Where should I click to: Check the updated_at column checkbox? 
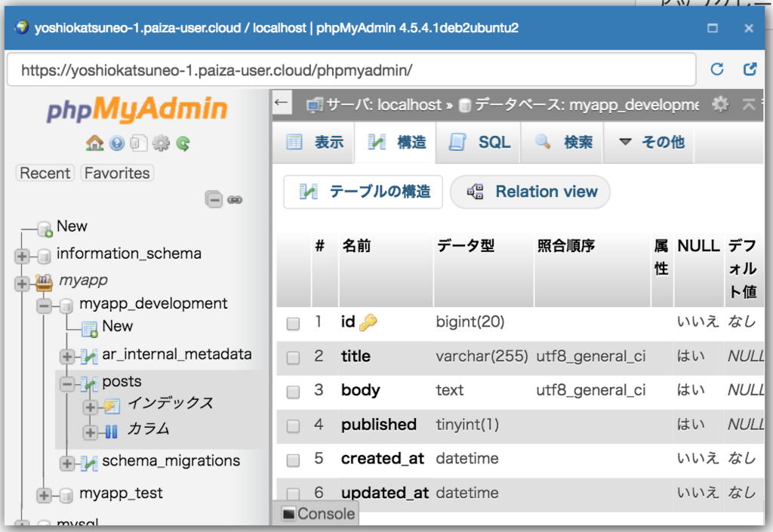point(293,494)
